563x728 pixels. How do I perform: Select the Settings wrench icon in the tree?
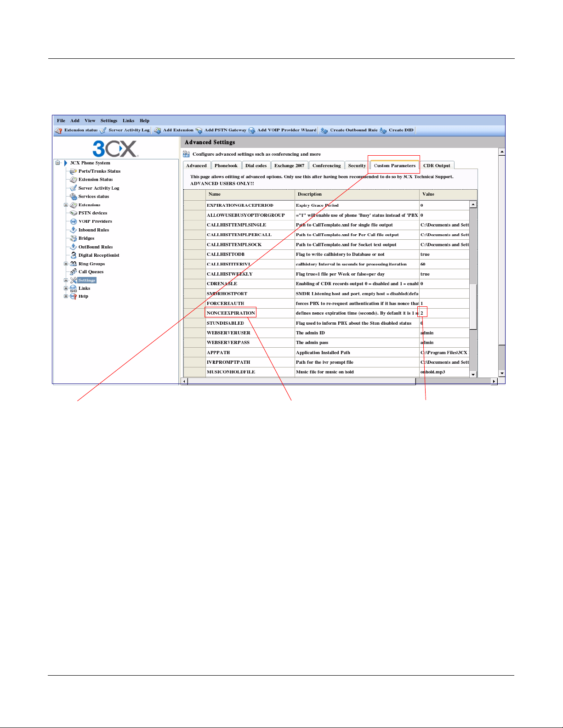pos(73,280)
